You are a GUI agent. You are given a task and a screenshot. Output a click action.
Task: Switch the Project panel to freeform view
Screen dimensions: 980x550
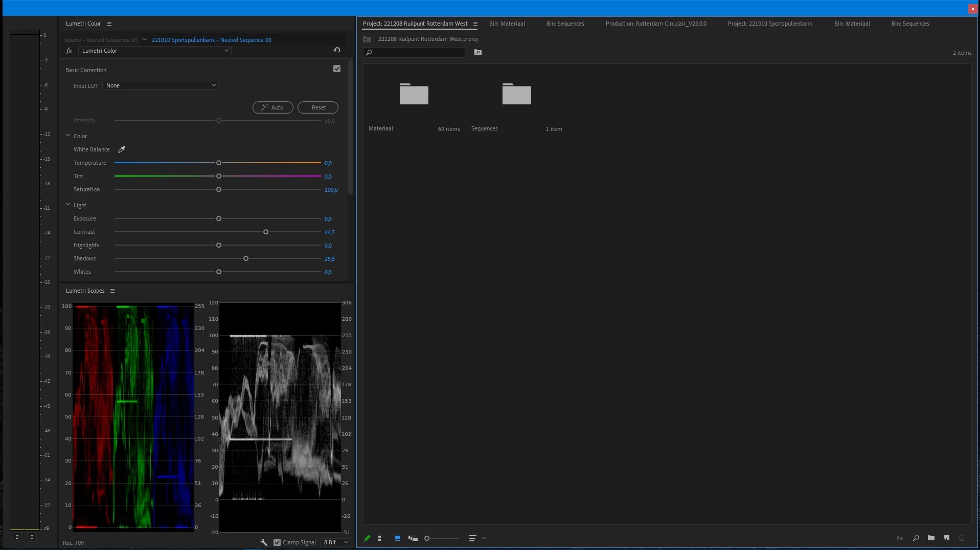point(413,538)
